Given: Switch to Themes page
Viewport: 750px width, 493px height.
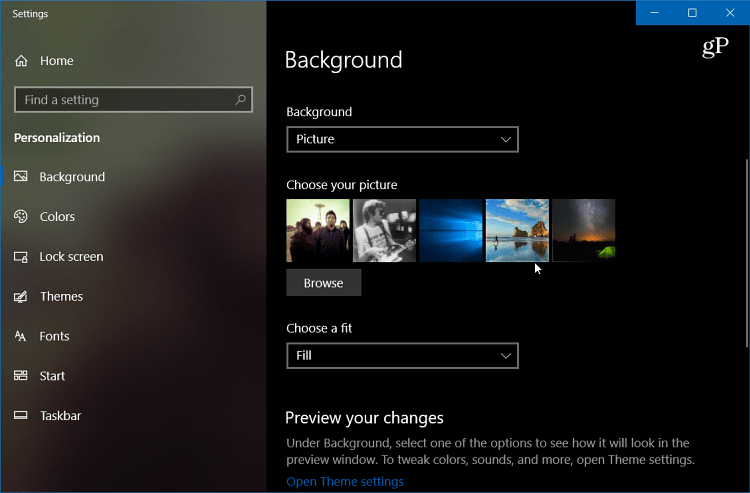Looking at the screenshot, I should click(x=133, y=296).
